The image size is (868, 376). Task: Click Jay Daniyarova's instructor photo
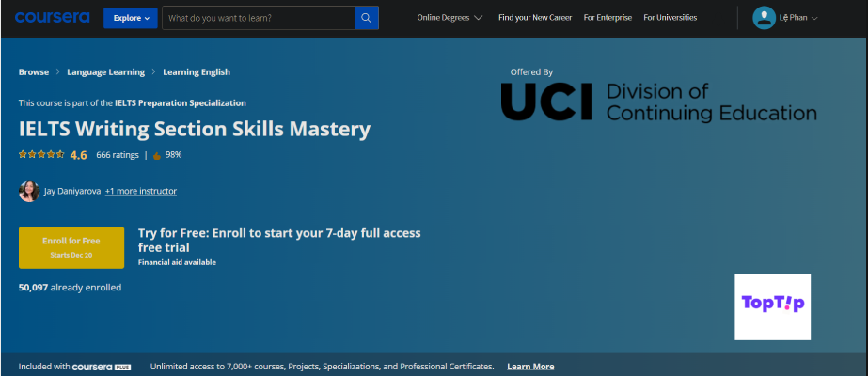click(29, 192)
